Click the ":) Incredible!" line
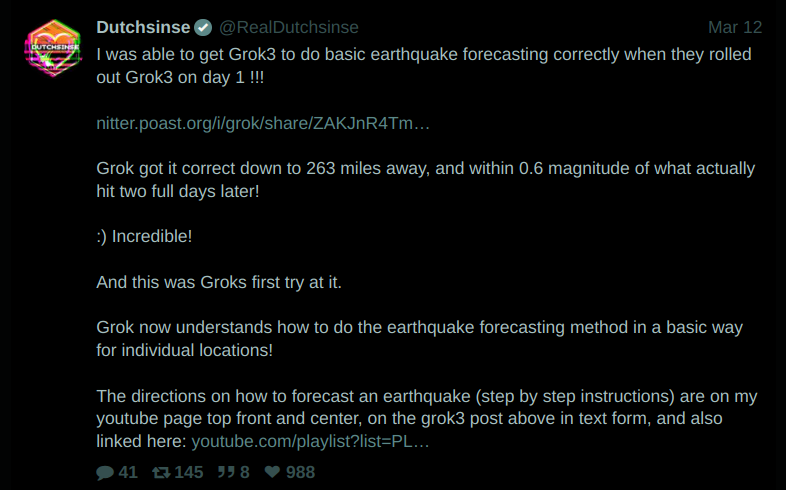This screenshot has width=786, height=490. (x=144, y=236)
